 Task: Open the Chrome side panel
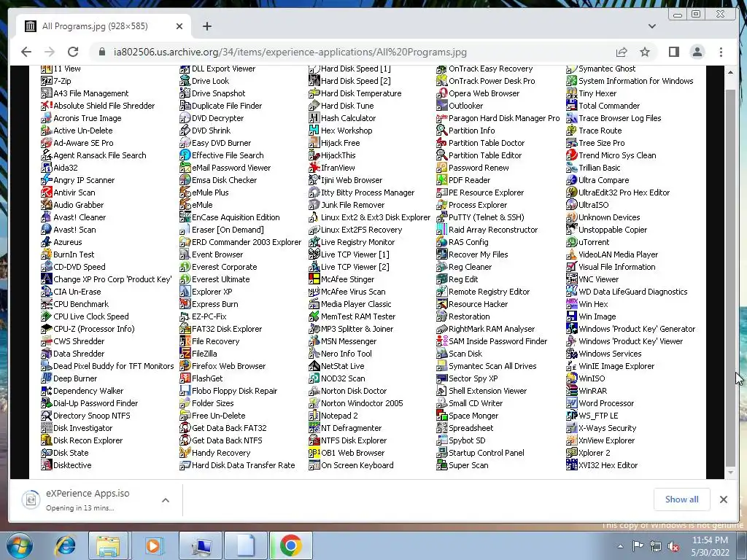click(x=673, y=52)
